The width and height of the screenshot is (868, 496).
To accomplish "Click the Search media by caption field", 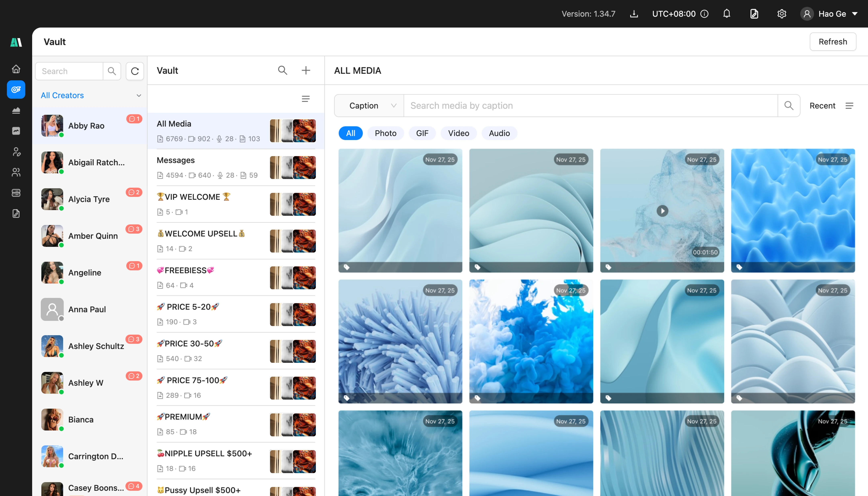I will click(590, 106).
